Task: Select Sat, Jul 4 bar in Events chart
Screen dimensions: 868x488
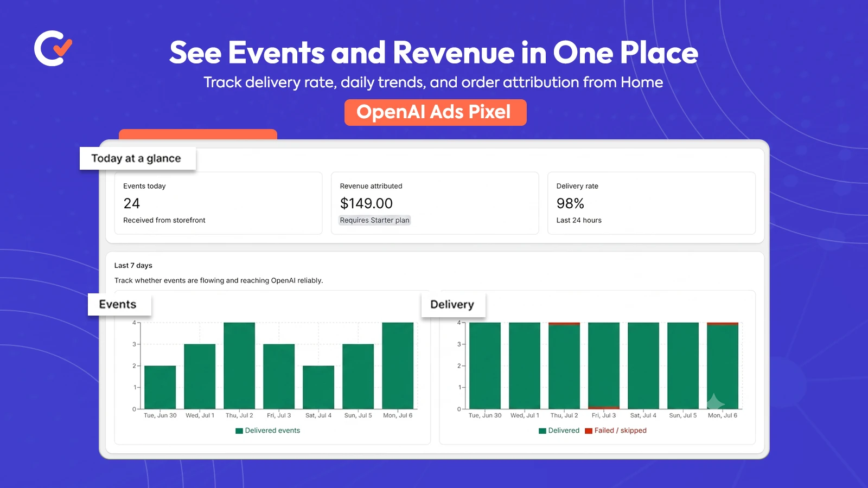Action: [318, 387]
